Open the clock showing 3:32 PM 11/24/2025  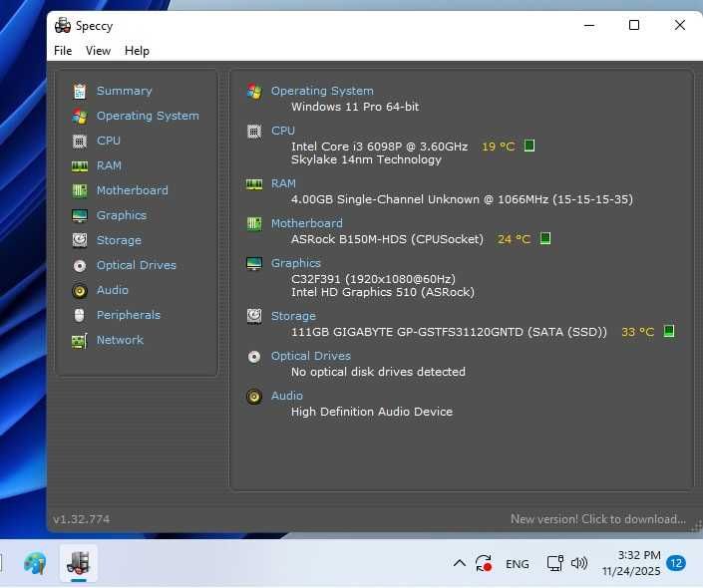[631, 563]
